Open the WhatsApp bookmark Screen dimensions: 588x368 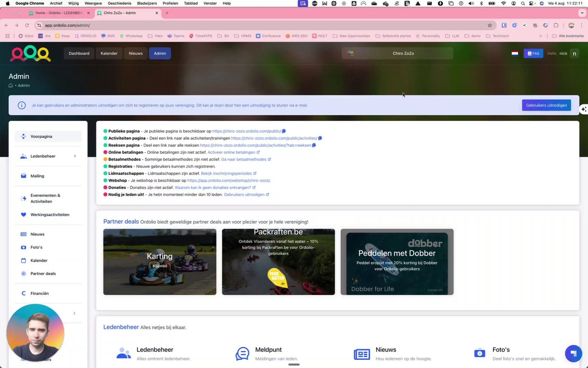click(x=131, y=36)
